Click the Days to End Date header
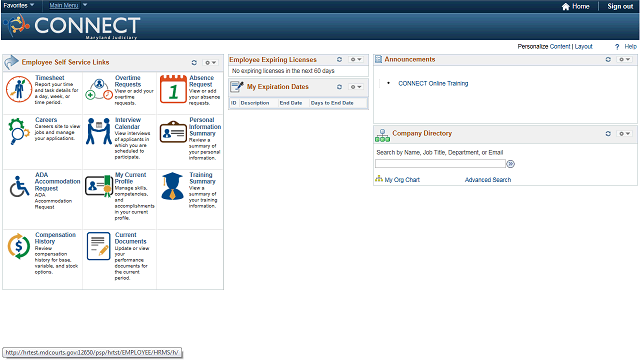Screen dimensions: 640x360 coord(332,103)
